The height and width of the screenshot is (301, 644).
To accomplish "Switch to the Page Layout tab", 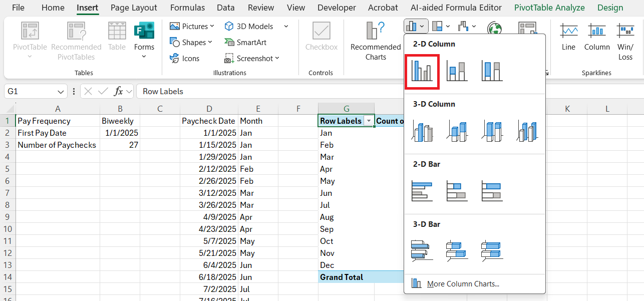I will (134, 8).
